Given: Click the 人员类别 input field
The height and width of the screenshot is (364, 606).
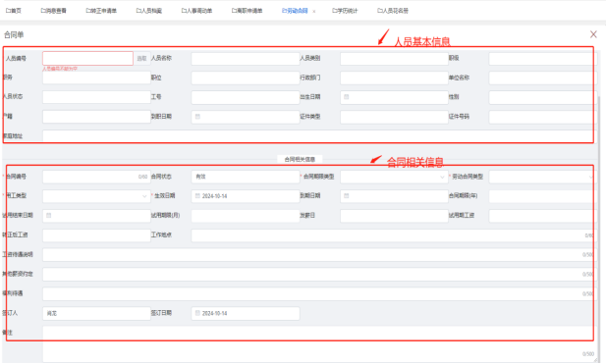Looking at the screenshot, I should (394, 59).
